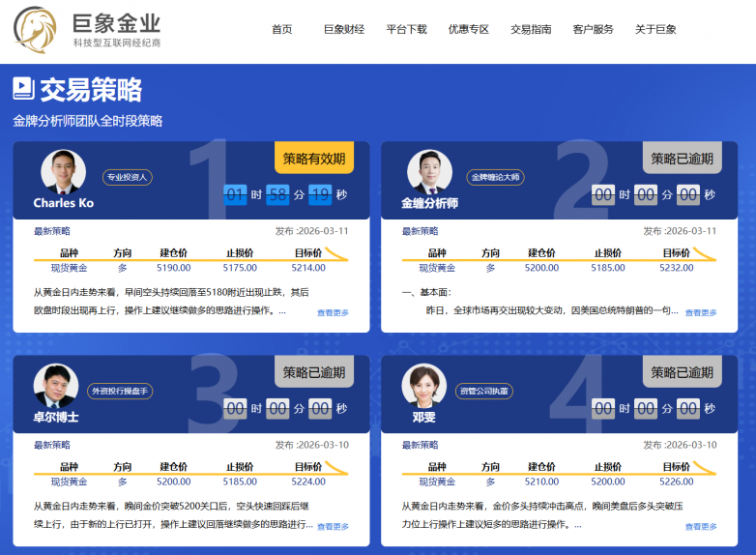This screenshot has width=756, height=555.
Task: Open 巨象财经 menu item
Action: click(x=344, y=29)
